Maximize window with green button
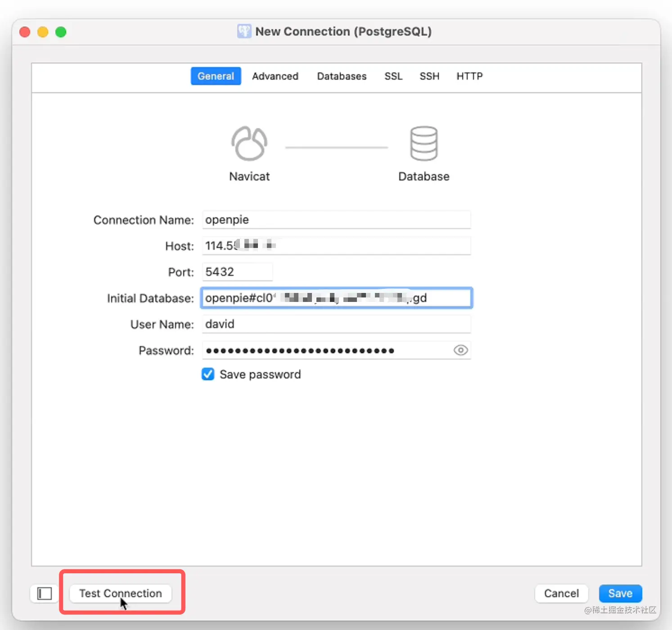The image size is (672, 630). pos(61,32)
